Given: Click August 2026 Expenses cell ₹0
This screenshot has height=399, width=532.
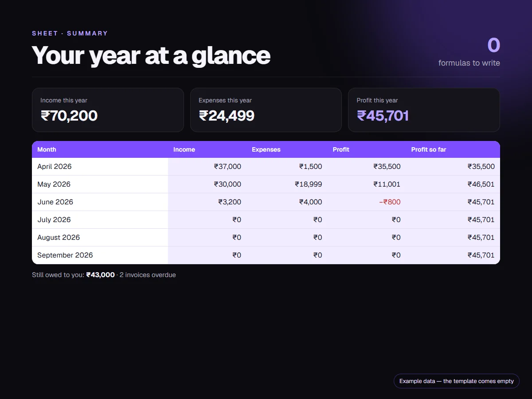Looking at the screenshot, I should tap(317, 238).
